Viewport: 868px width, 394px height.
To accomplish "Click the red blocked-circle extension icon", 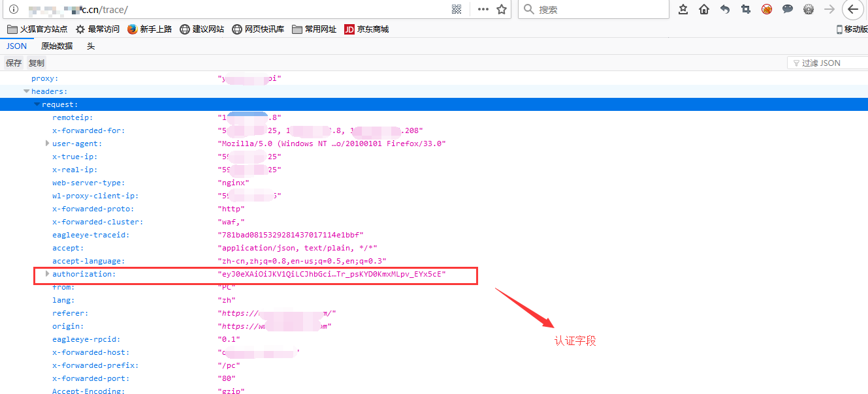I will [x=767, y=9].
